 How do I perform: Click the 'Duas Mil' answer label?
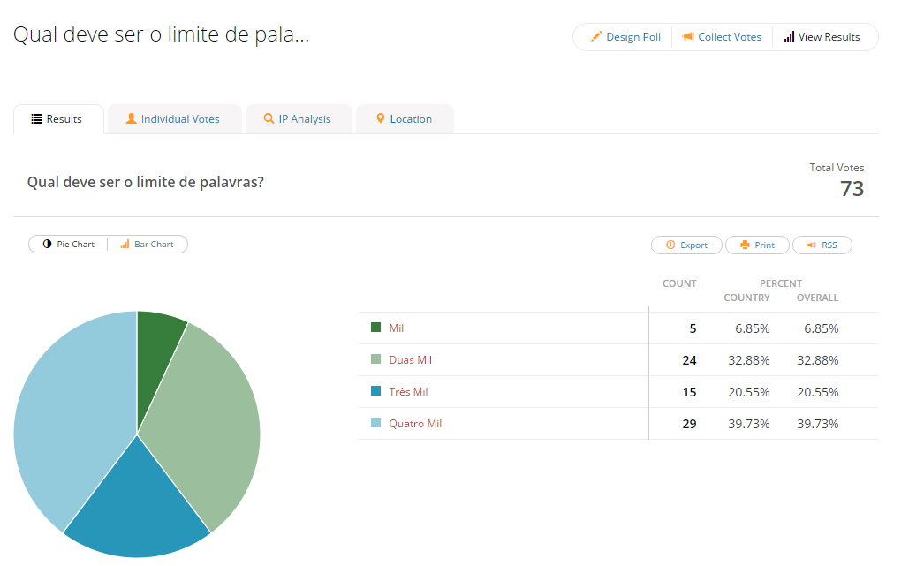[x=410, y=360]
